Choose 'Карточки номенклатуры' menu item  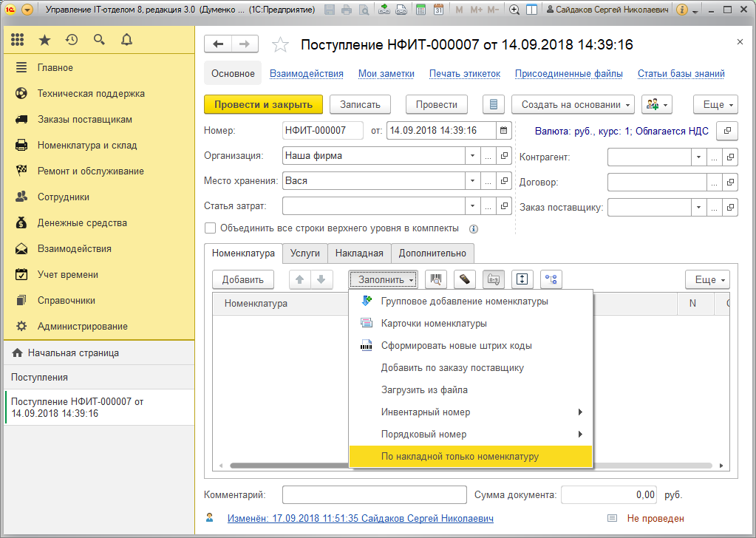470,324
